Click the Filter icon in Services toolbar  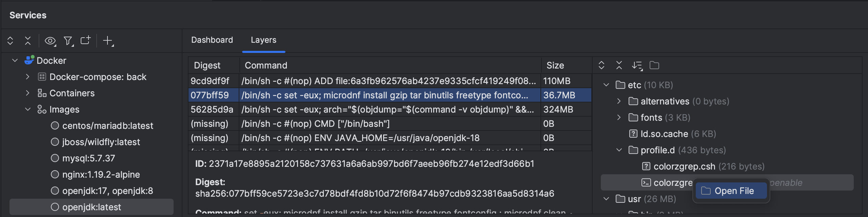[x=68, y=41]
